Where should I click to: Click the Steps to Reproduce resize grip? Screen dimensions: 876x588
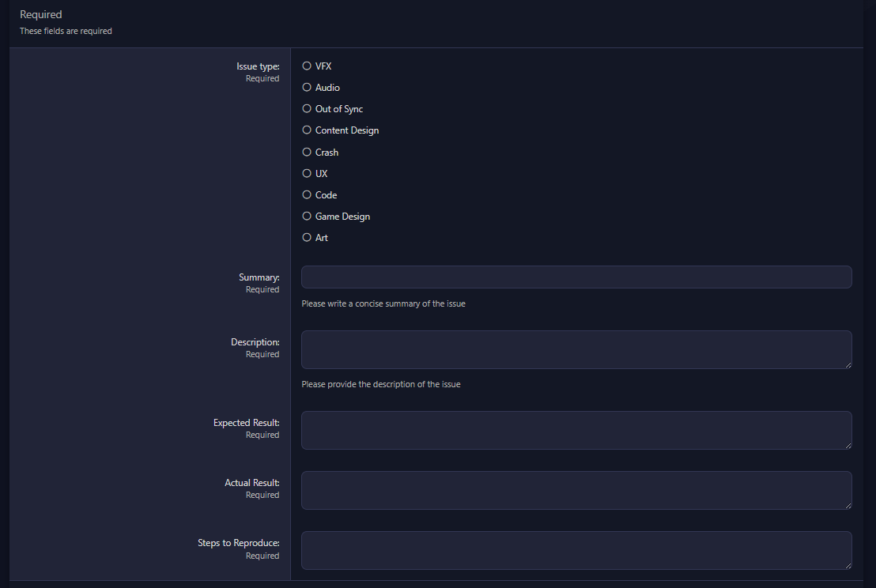point(848,565)
